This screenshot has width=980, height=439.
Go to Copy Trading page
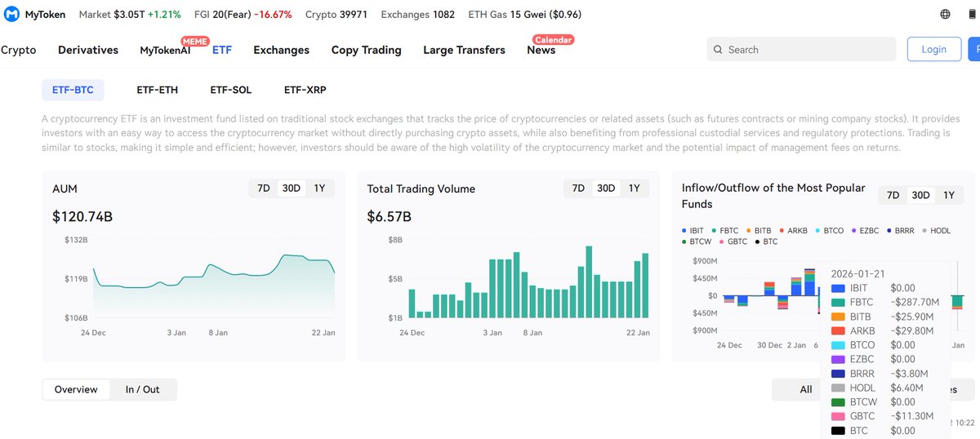pos(366,50)
